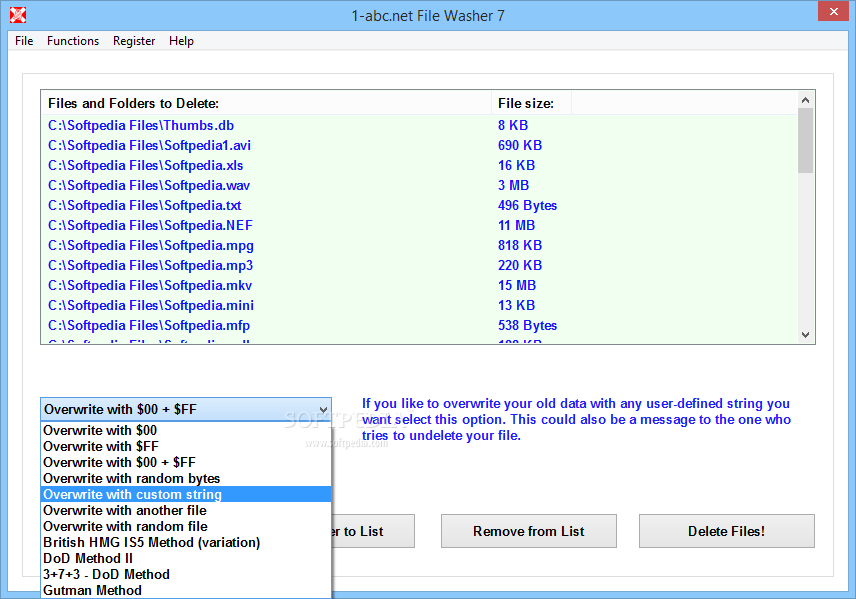The width and height of the screenshot is (856, 599).
Task: Click 'Files and Folders to Delete' column header
Action: pos(266,103)
